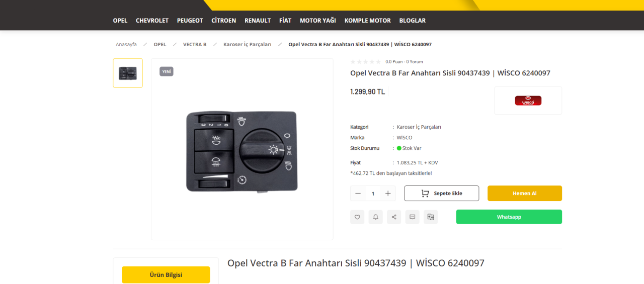Open the MOTOR YAĞI menu
This screenshot has width=644, height=284.
[x=318, y=21]
